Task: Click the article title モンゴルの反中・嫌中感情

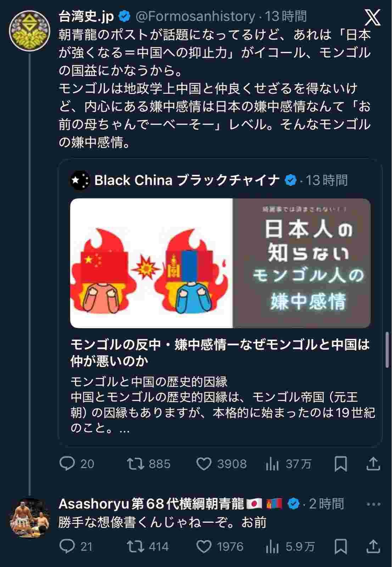Action: [x=220, y=353]
